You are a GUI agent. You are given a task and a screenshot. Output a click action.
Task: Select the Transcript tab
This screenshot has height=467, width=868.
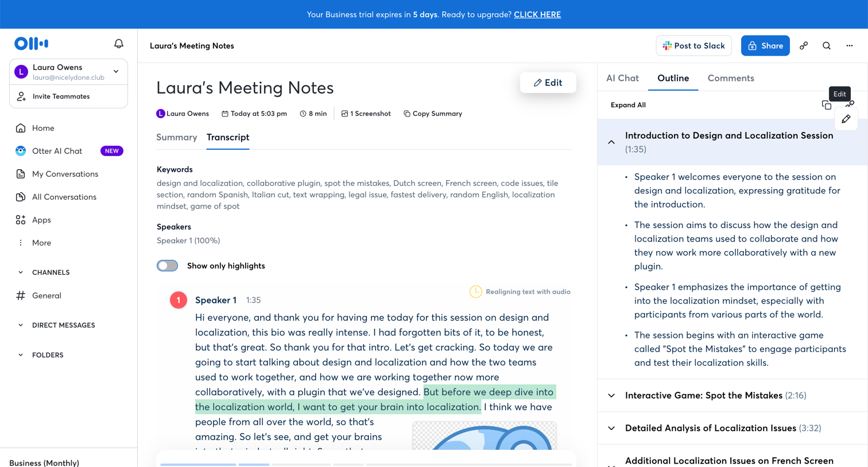click(x=228, y=137)
